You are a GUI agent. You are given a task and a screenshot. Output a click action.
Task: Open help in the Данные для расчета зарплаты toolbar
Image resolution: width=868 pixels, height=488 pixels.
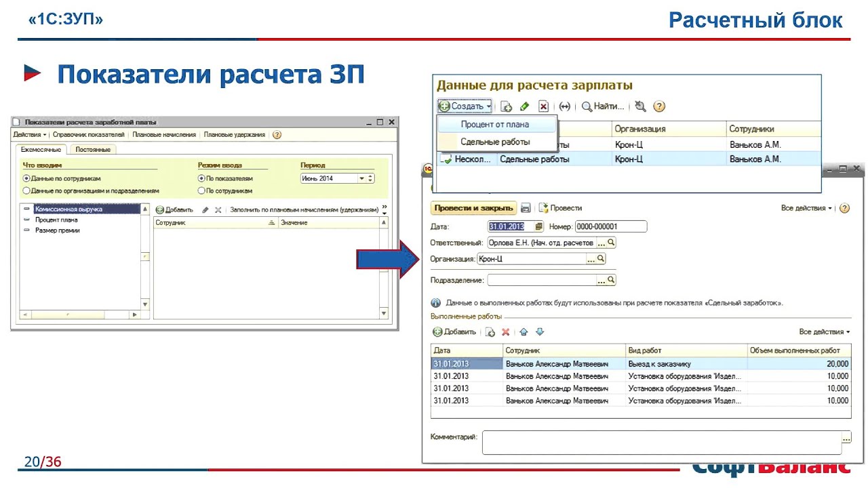[x=659, y=106]
